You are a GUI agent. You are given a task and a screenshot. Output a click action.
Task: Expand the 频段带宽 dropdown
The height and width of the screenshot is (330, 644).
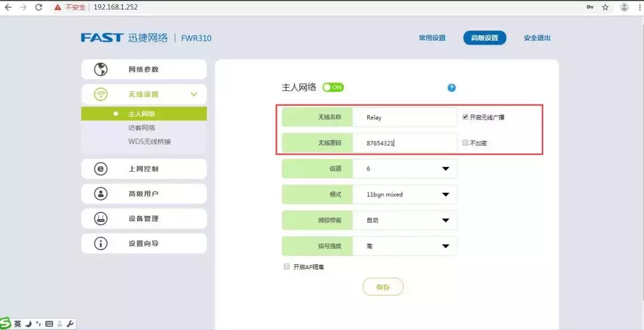point(445,220)
